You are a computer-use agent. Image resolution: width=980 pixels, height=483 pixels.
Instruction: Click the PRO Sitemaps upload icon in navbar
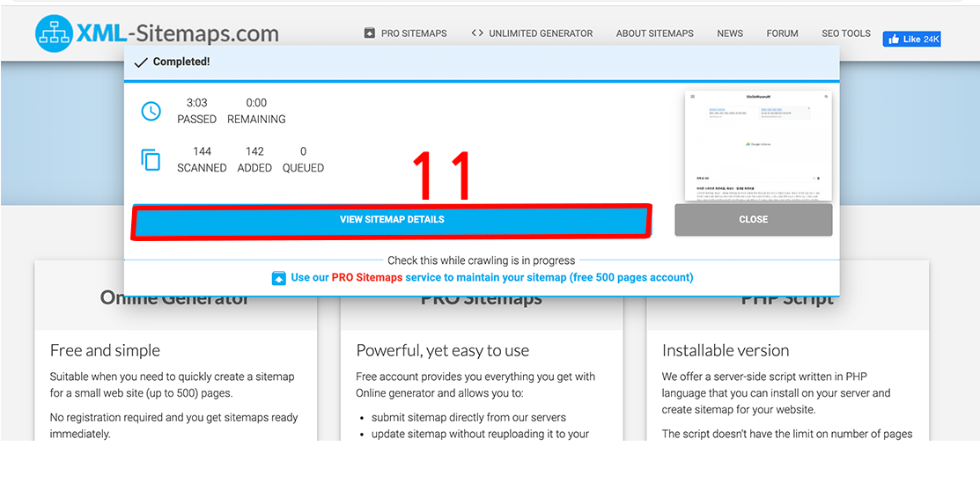[370, 33]
